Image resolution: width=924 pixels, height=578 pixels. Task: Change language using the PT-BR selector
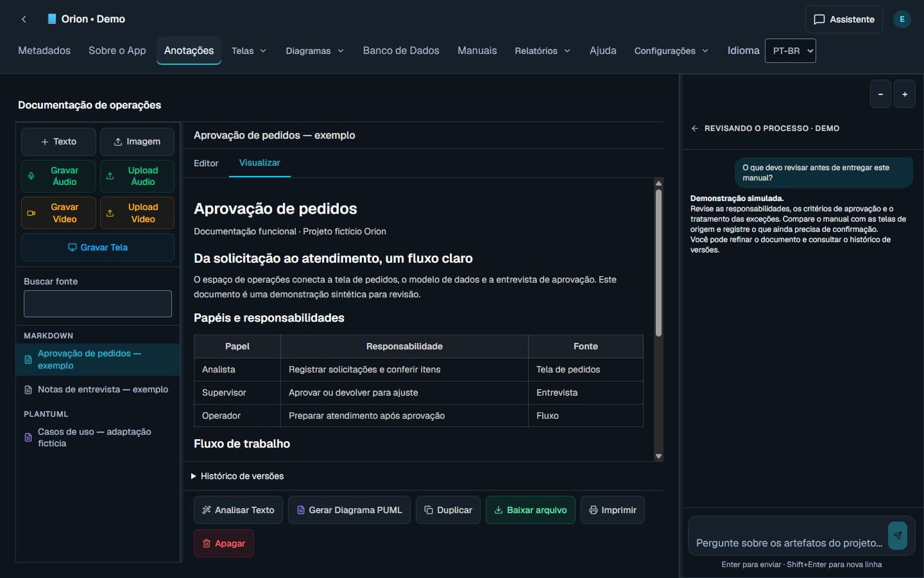click(791, 51)
